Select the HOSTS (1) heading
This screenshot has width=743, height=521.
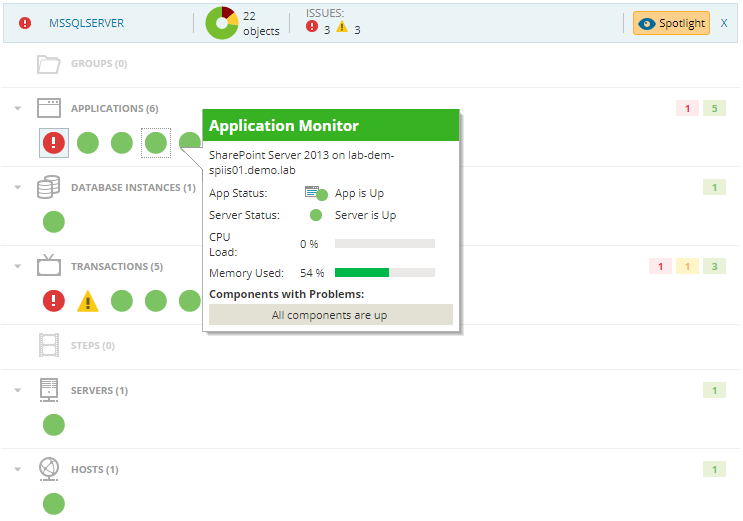point(95,470)
